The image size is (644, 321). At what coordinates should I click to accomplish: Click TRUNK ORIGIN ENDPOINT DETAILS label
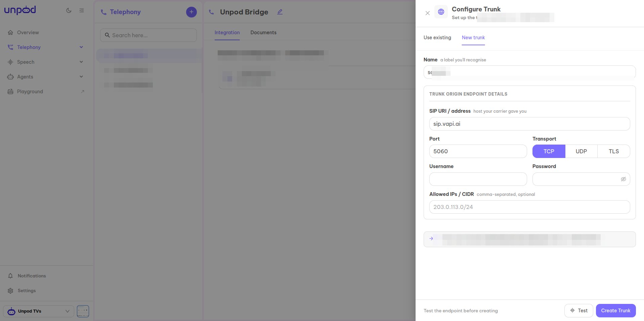pyautogui.click(x=468, y=94)
